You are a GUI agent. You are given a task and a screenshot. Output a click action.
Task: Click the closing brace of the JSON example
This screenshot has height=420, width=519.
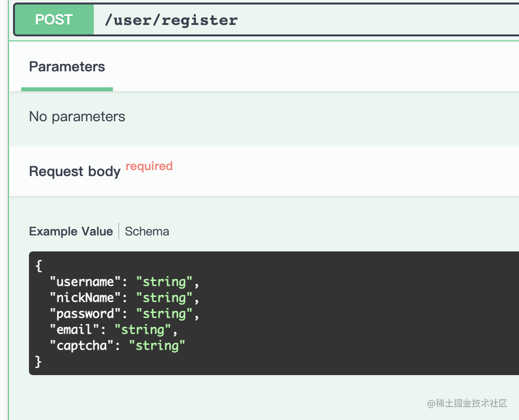[39, 362]
